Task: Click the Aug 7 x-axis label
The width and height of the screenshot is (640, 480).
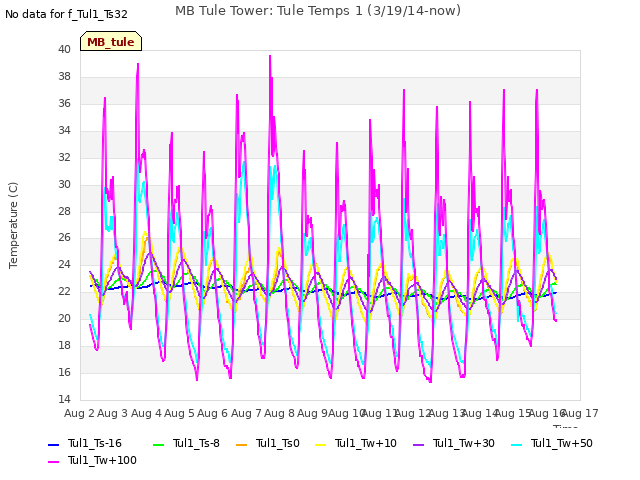Action: pos(246,413)
